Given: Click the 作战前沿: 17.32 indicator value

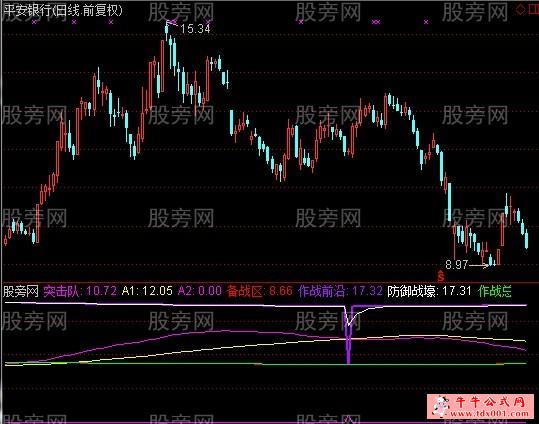Looking at the screenshot, I should (340, 291).
